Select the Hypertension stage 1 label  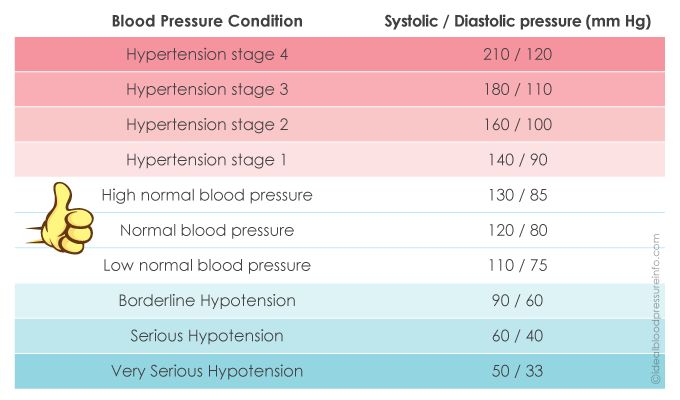pyautogui.click(x=207, y=159)
